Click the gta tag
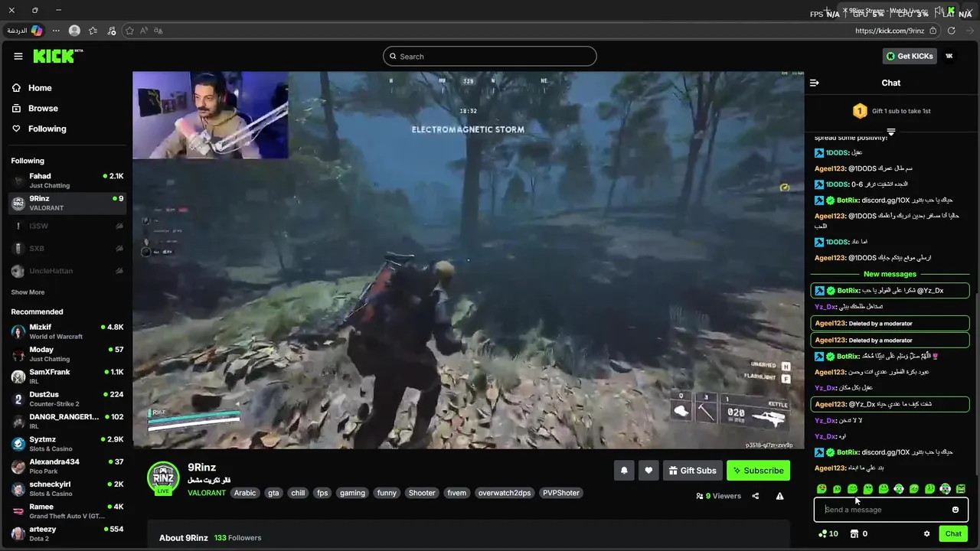The height and width of the screenshot is (551, 980). [x=273, y=493]
